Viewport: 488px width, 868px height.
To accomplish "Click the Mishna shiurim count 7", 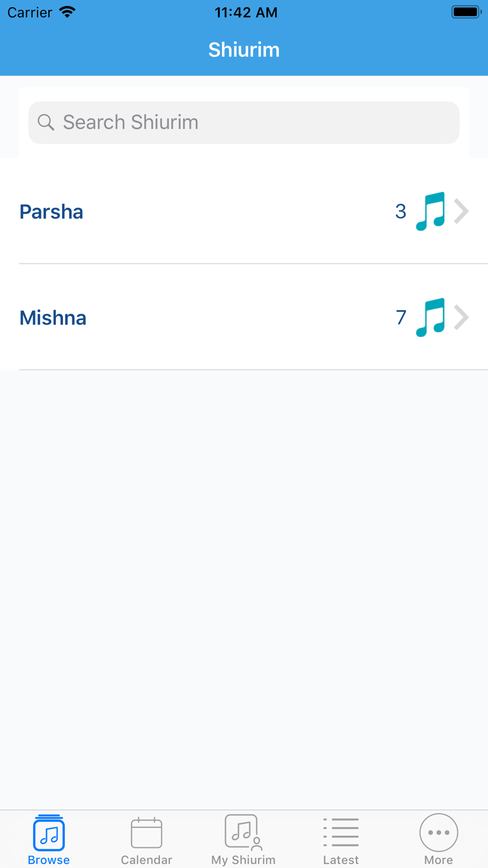I will (x=401, y=317).
